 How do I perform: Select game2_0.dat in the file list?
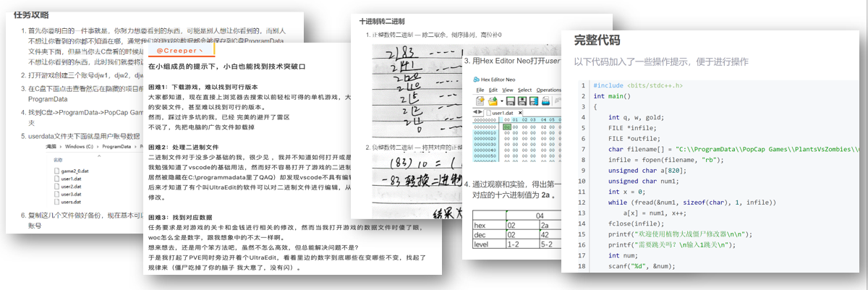[72, 171]
